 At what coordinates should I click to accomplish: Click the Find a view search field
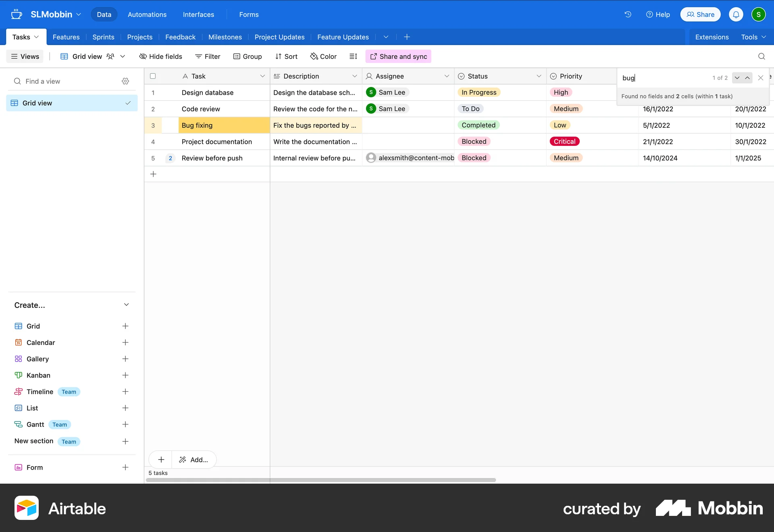click(x=60, y=81)
